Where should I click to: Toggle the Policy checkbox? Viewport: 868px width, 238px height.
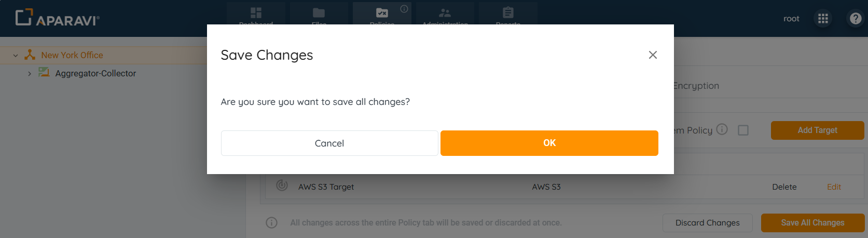point(743,130)
